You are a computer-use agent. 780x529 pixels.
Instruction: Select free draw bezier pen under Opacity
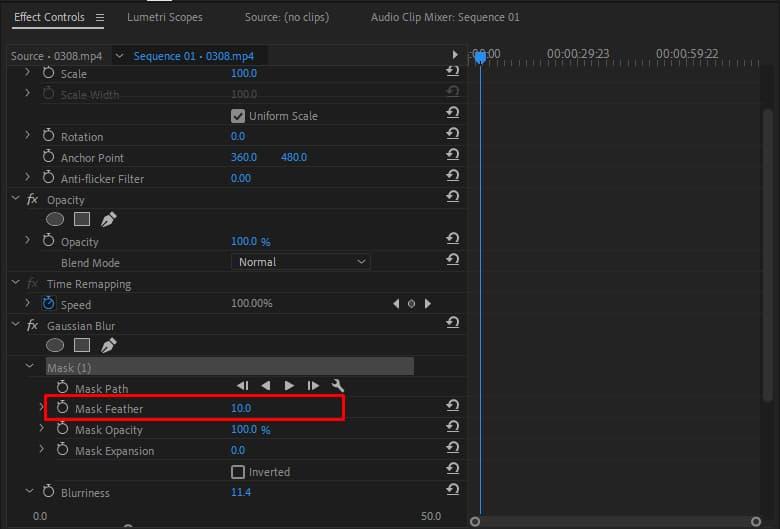click(x=108, y=219)
